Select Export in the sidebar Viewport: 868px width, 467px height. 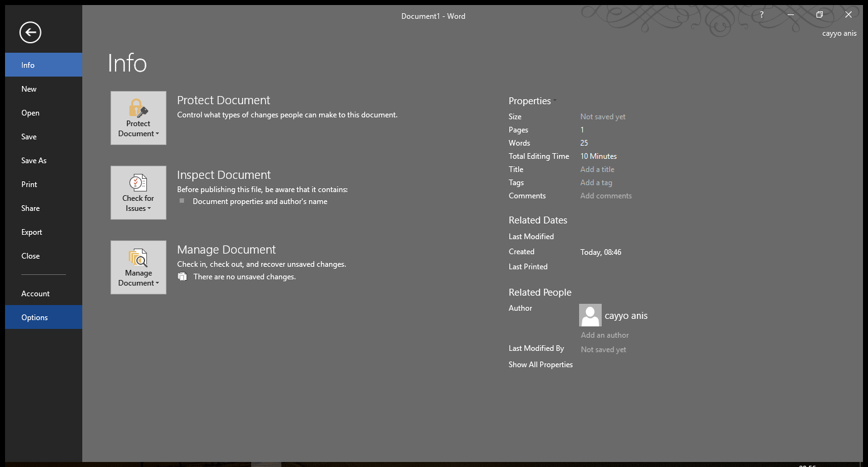(43, 232)
